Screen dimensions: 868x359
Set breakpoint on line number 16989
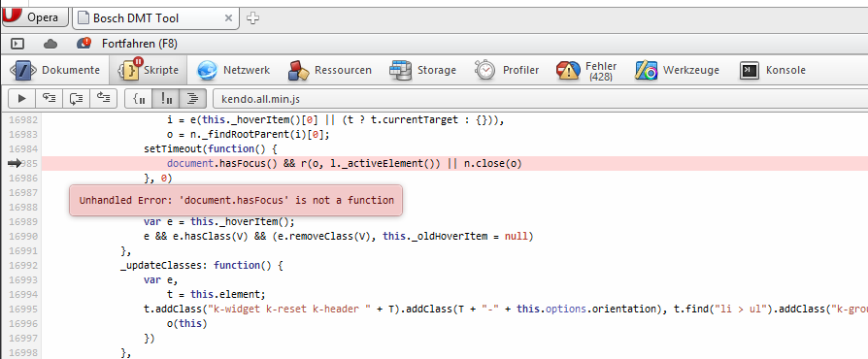tap(24, 222)
